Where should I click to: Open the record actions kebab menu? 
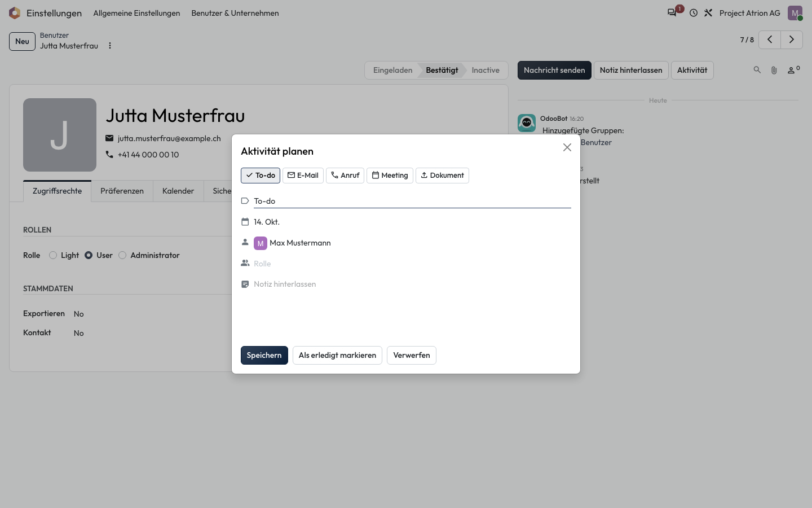(110, 46)
